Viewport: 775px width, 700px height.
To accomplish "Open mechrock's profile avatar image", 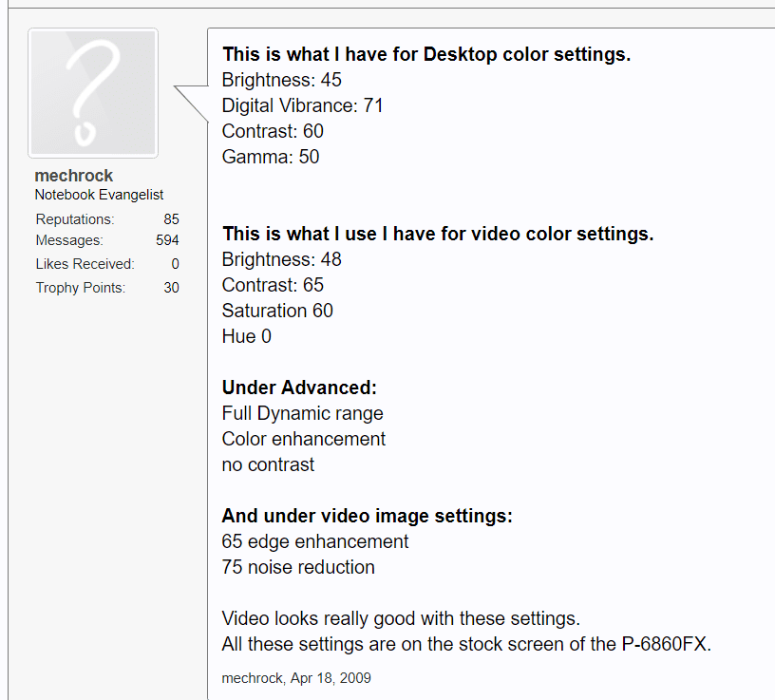I will (x=92, y=92).
